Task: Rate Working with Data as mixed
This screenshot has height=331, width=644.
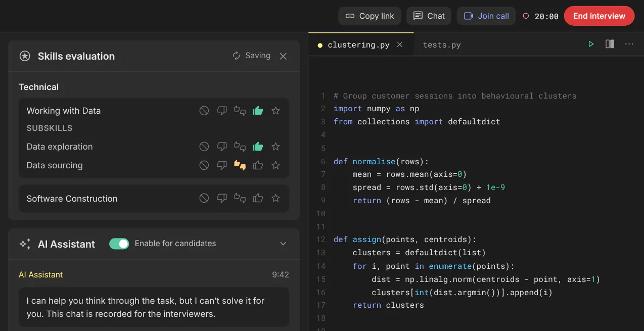Action: (240, 111)
